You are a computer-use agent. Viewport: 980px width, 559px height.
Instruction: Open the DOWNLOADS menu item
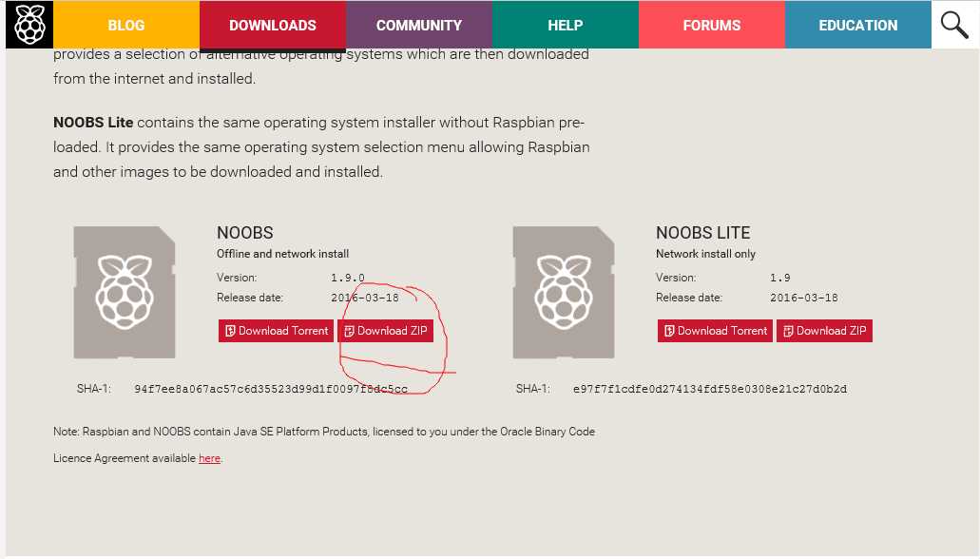pyautogui.click(x=273, y=25)
